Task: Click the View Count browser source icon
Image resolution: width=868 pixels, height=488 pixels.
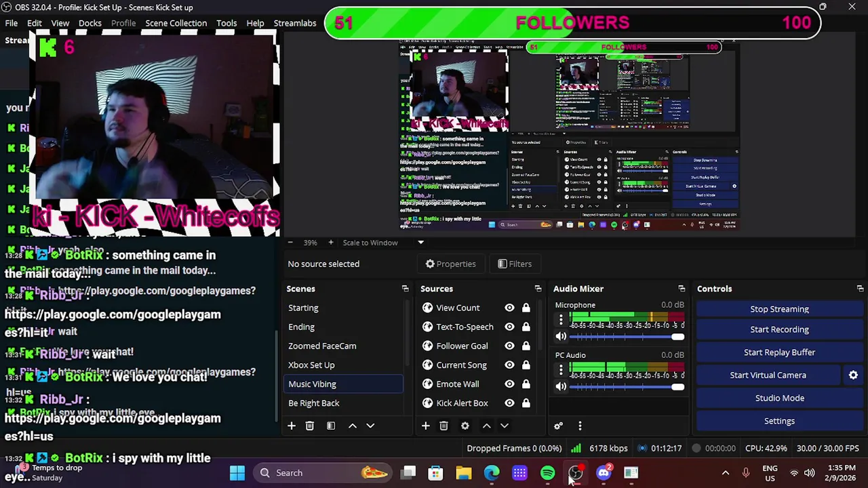Action: [427, 308]
